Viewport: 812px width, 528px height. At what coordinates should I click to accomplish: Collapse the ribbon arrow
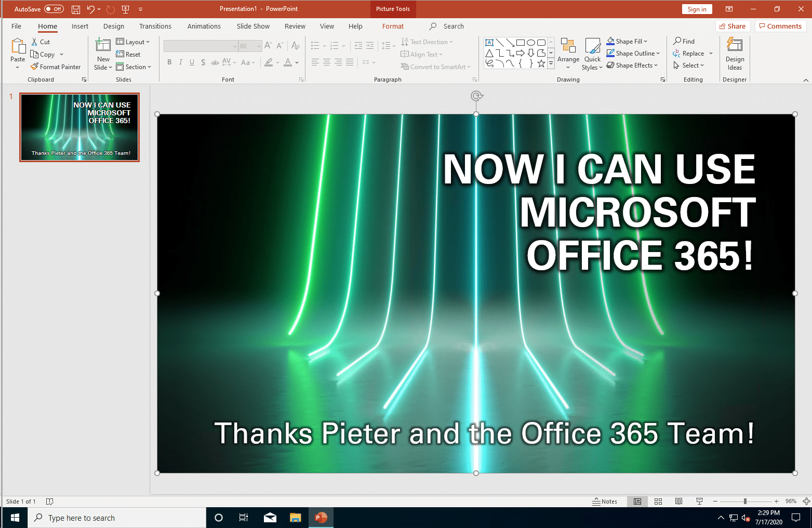tap(806, 80)
